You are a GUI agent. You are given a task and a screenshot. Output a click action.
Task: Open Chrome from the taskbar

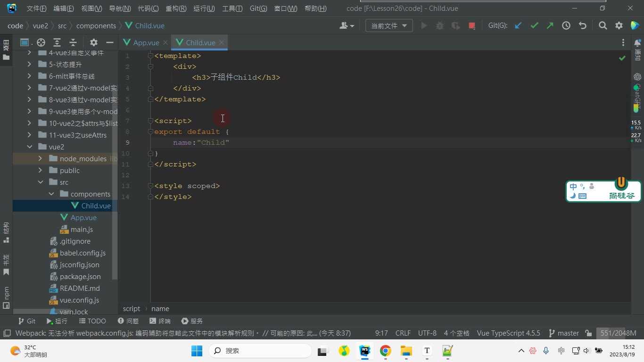pos(386,351)
